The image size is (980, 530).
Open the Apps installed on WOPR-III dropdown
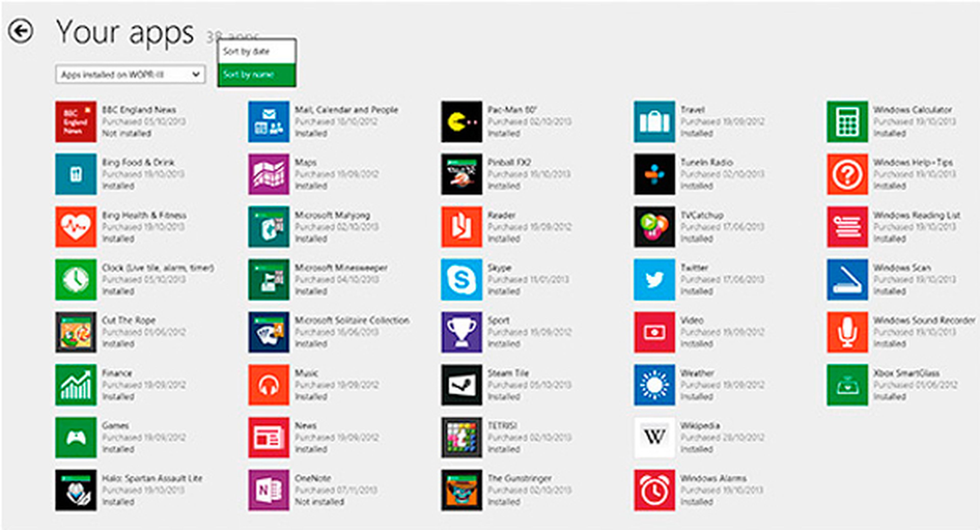[x=130, y=74]
